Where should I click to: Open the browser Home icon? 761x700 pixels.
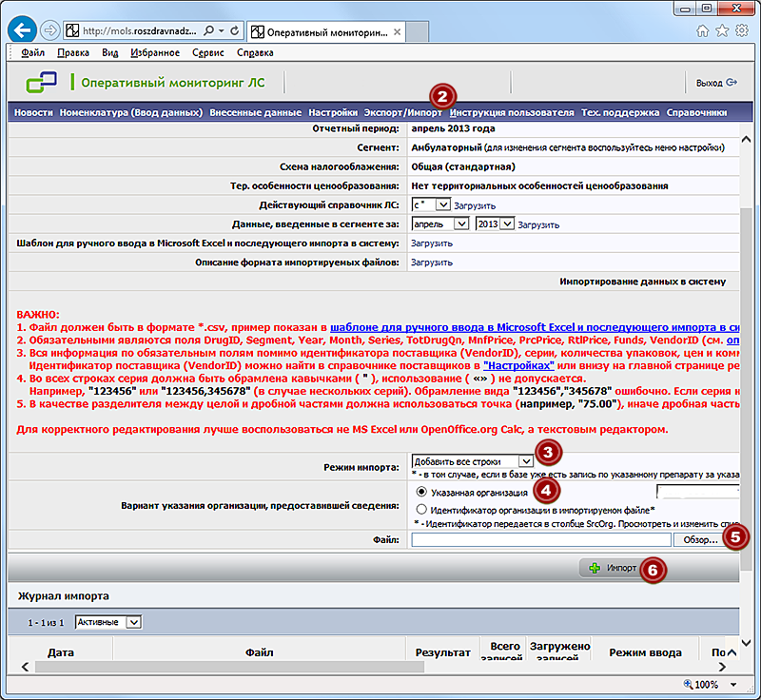pyautogui.click(x=702, y=31)
